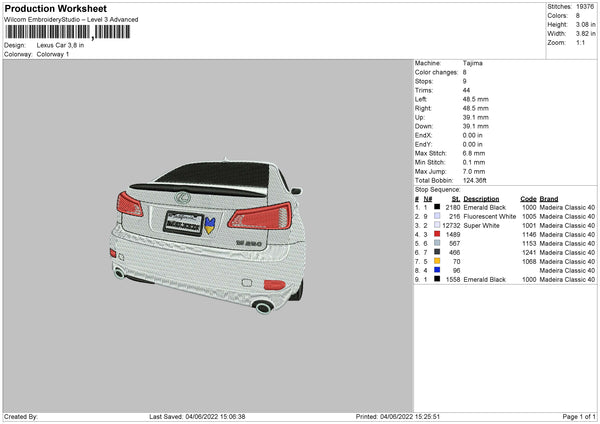Click the Width value '3.82 in'
Image resolution: width=600 pixels, height=424 pixels.
coord(585,34)
